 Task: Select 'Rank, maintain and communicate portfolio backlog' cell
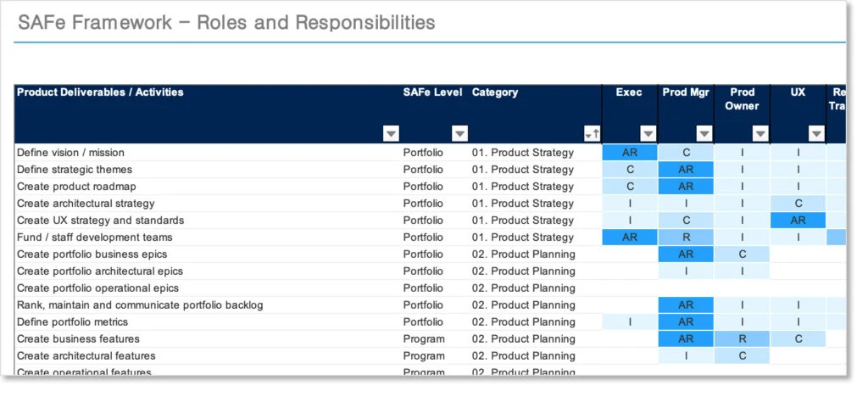coord(207,305)
